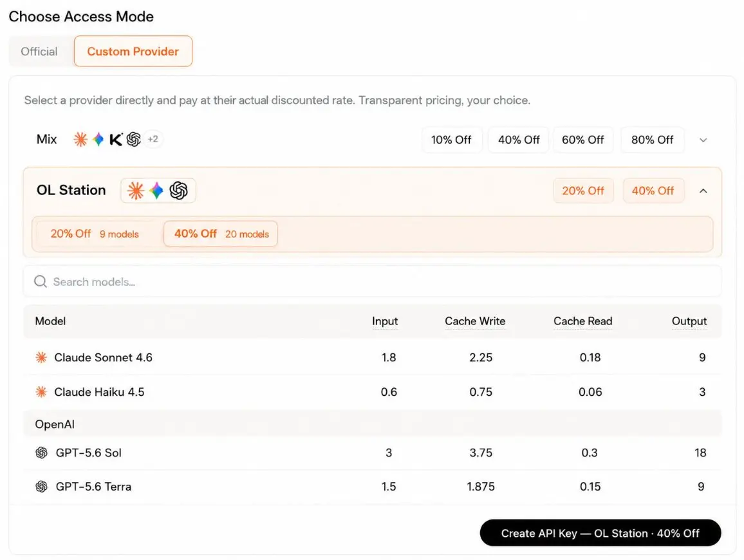Click GPT-5.6 Terra input price 1.5
Viewport: 744px width, 560px height.
click(389, 487)
